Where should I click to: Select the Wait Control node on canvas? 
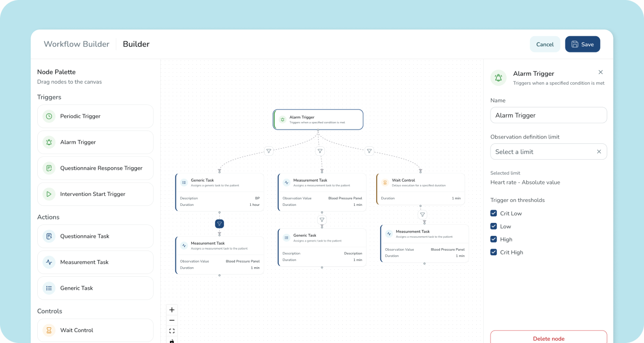click(420, 189)
